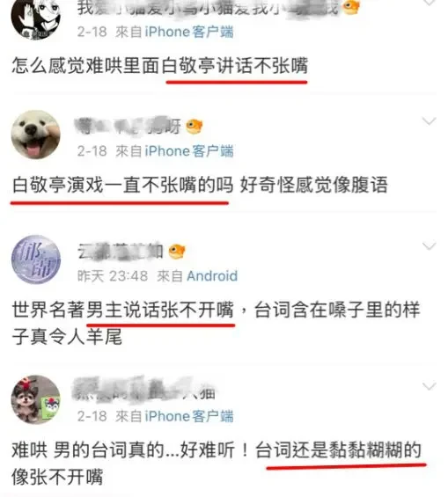Open iPhone客户端 link on first post
The width and height of the screenshot is (448, 497).
coord(189,32)
